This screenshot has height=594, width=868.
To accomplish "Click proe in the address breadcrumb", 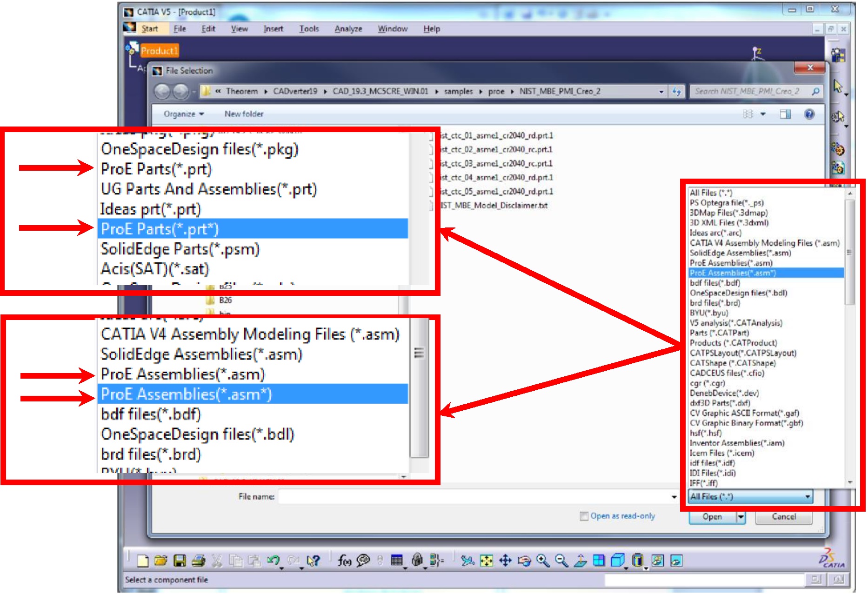I will click(496, 92).
